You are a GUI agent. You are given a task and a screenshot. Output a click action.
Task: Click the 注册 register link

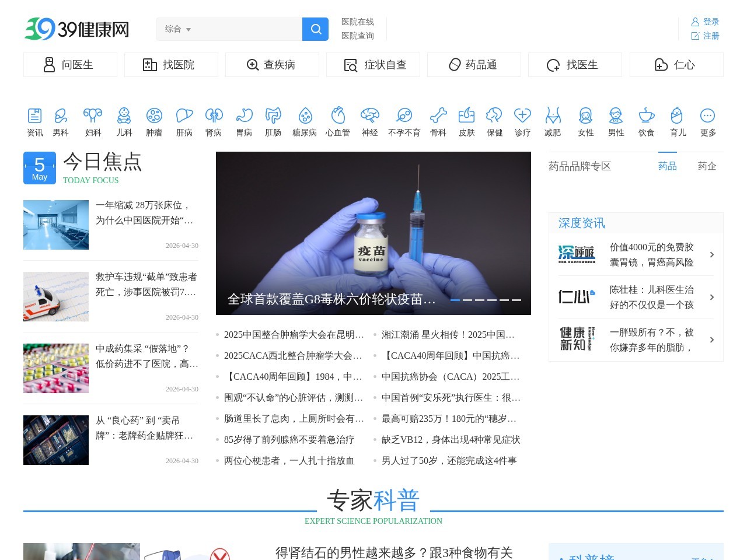point(705,36)
